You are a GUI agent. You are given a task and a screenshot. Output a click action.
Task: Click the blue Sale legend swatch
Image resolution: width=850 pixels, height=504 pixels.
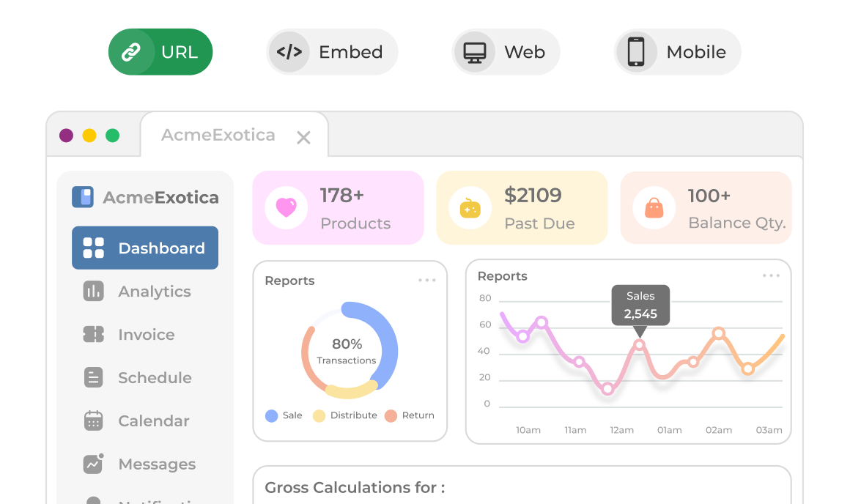pos(272,415)
